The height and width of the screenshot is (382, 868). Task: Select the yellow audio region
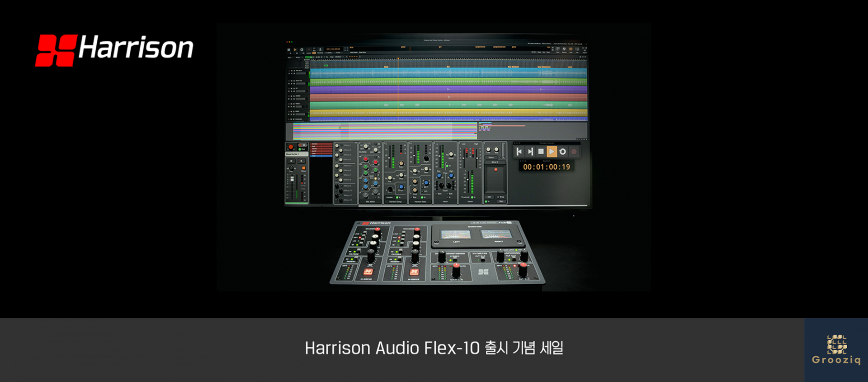click(x=448, y=113)
